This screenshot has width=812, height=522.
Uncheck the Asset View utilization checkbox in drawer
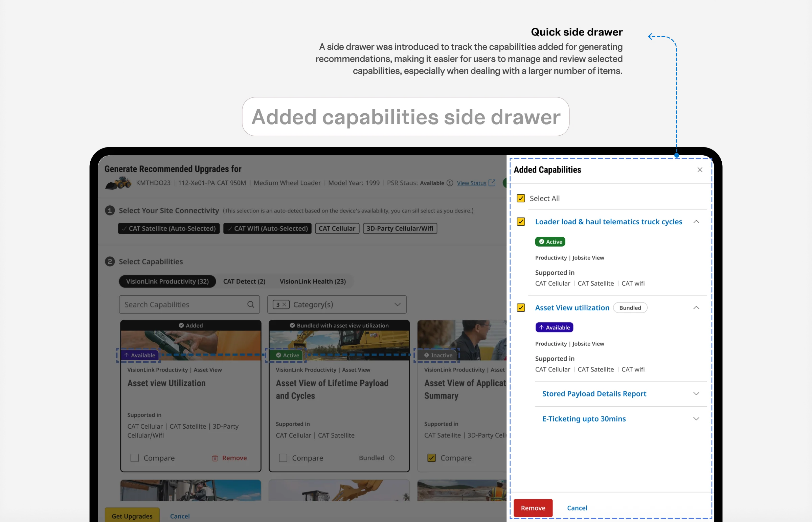click(x=521, y=308)
